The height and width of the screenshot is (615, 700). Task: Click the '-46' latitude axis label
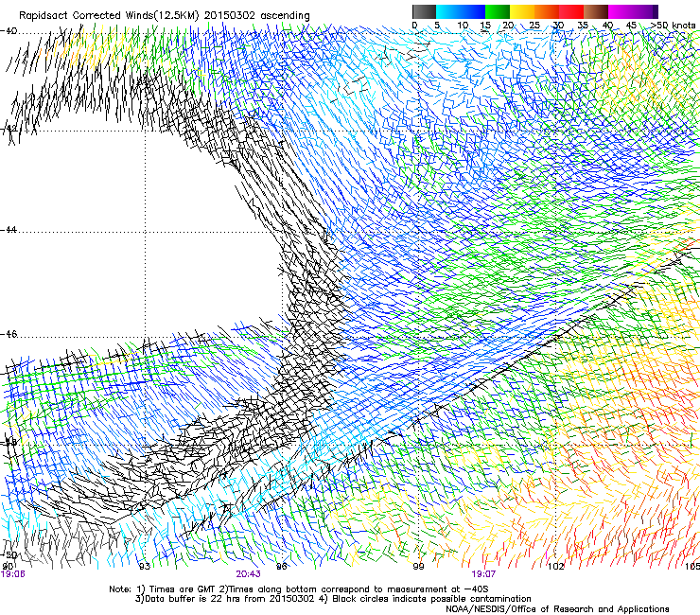pyautogui.click(x=9, y=334)
